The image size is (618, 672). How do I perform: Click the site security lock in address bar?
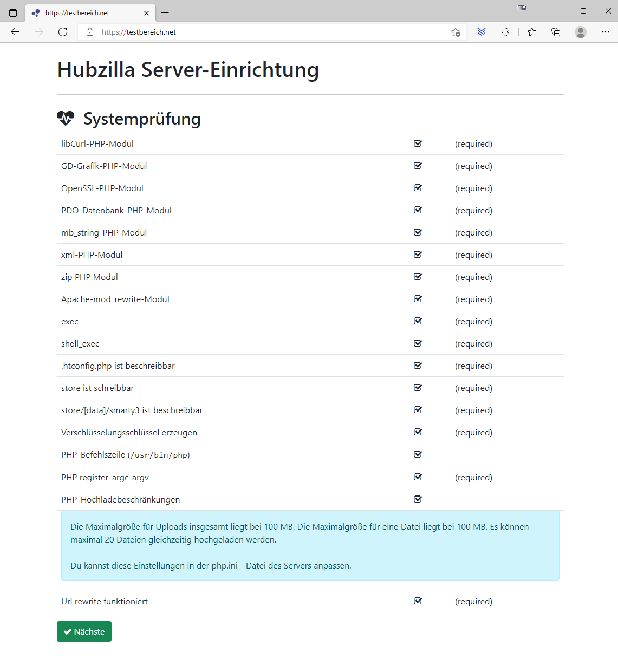click(x=89, y=32)
